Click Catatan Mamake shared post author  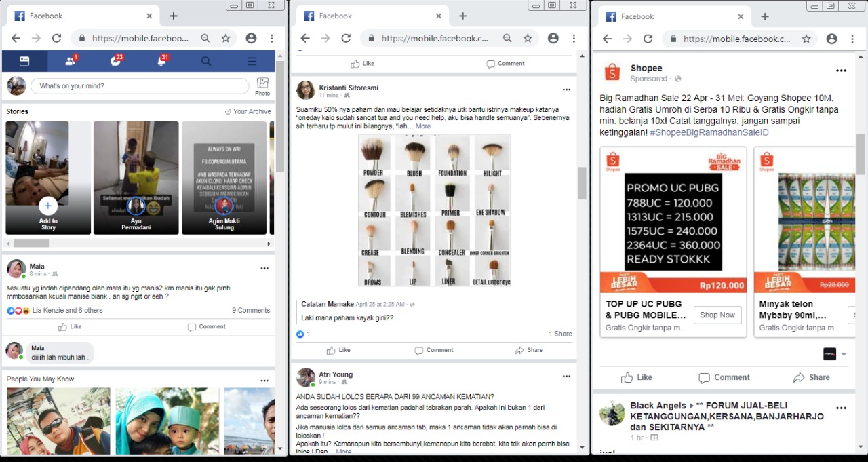pyautogui.click(x=327, y=304)
